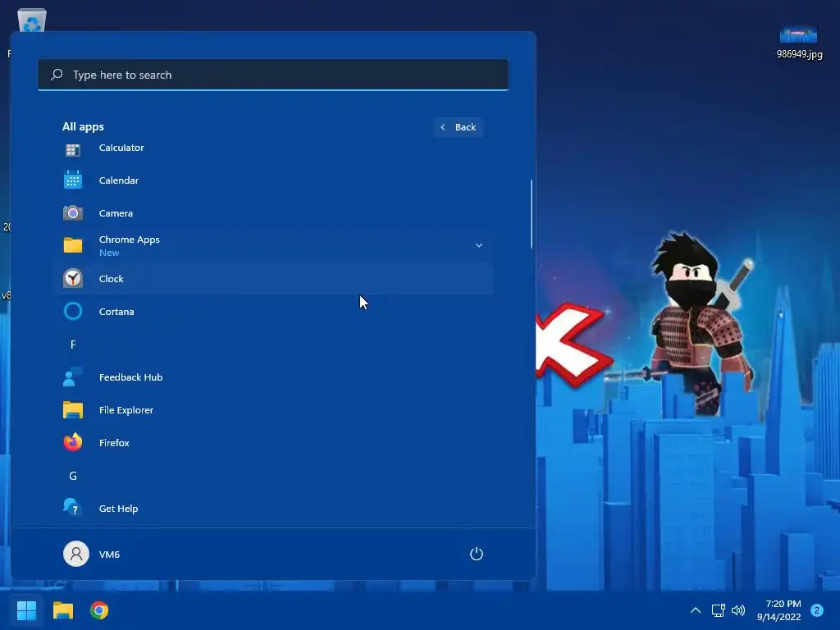Open the Camera app icon
The image size is (840, 630).
click(x=73, y=213)
